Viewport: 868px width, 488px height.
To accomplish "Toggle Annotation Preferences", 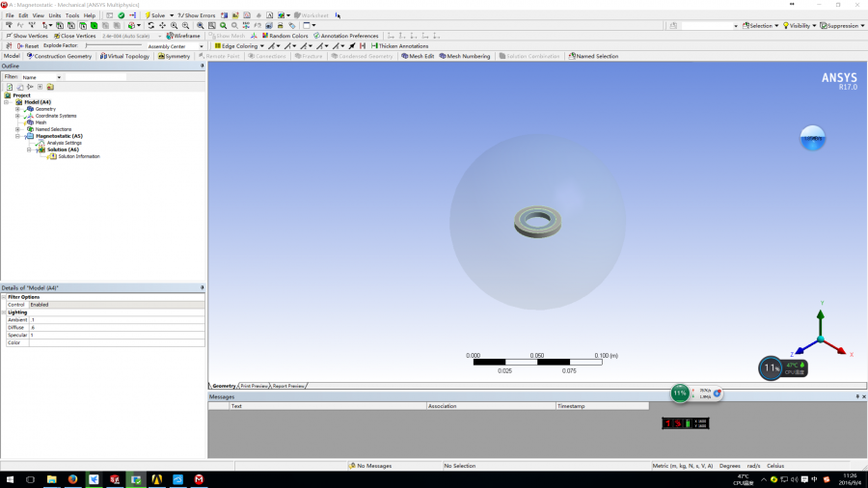I will [346, 36].
